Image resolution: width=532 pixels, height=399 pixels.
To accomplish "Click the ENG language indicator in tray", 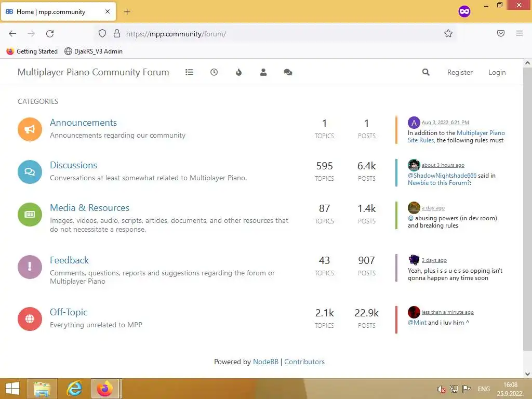I will [484, 389].
